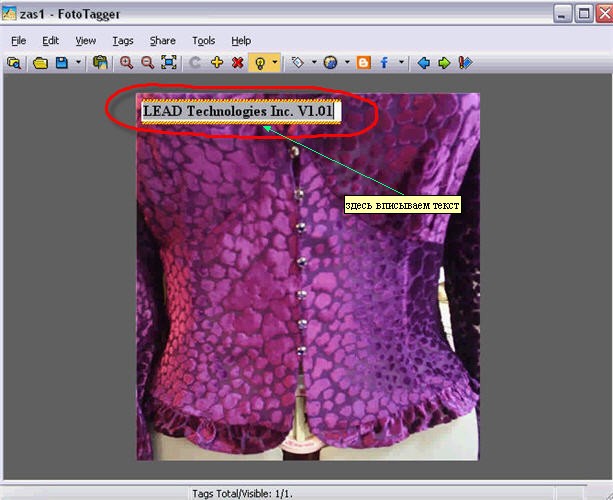Screen dimensions: 613x500
Task: Add a new tag with yellow plus
Action: coord(217,62)
